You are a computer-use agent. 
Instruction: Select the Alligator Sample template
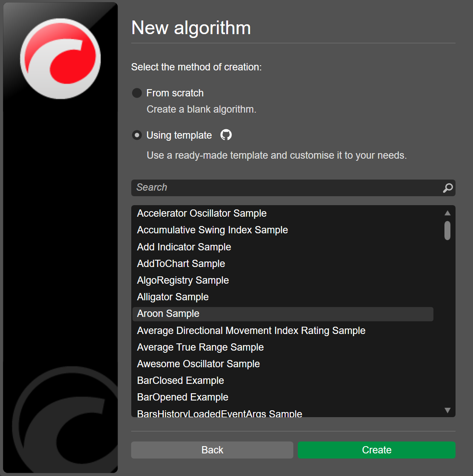point(173,297)
